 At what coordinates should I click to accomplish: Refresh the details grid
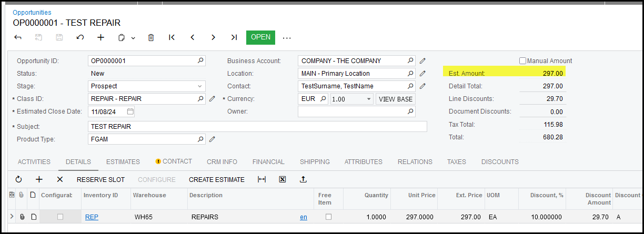click(18, 179)
